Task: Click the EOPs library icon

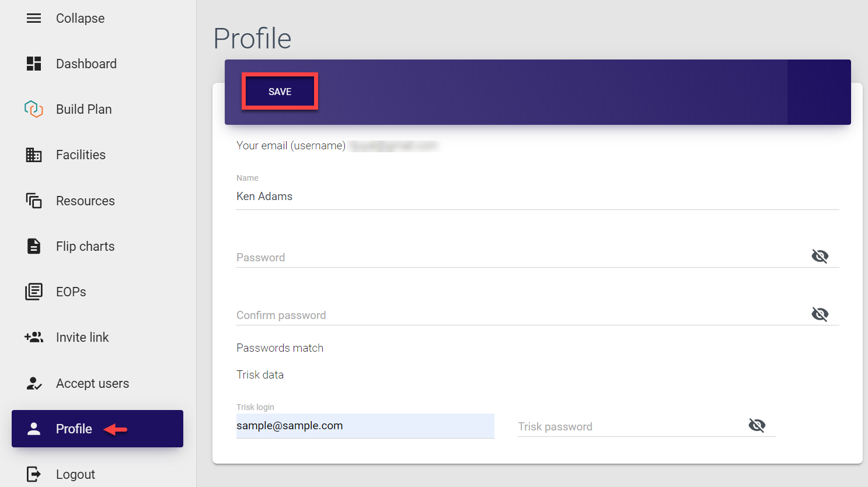Action: [34, 292]
